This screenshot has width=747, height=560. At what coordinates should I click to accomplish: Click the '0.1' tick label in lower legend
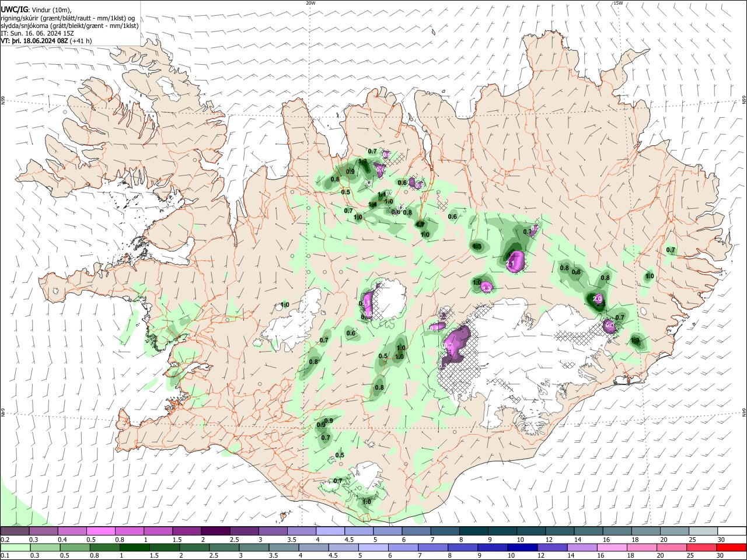coord(4,555)
